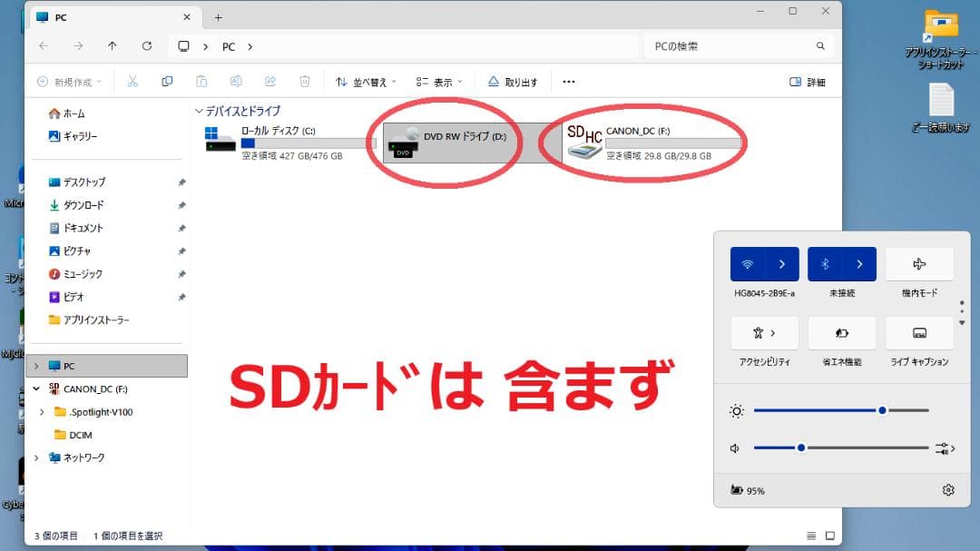Click the Copy icon in the toolbar
Image resolution: width=980 pixels, height=551 pixels.
[x=167, y=82]
